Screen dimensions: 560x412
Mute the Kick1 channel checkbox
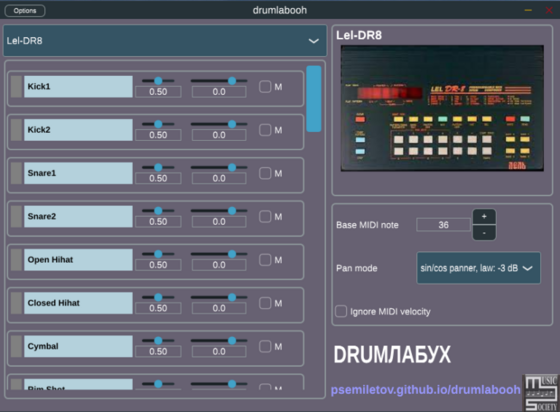pos(265,86)
